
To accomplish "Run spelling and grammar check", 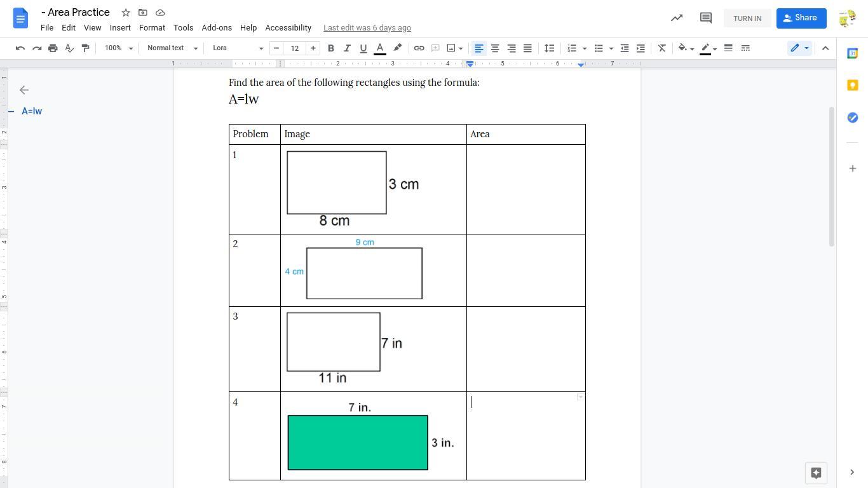I will coord(69,48).
